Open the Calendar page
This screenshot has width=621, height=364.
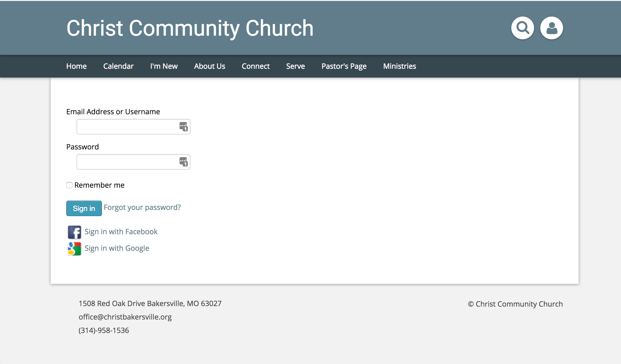click(118, 66)
